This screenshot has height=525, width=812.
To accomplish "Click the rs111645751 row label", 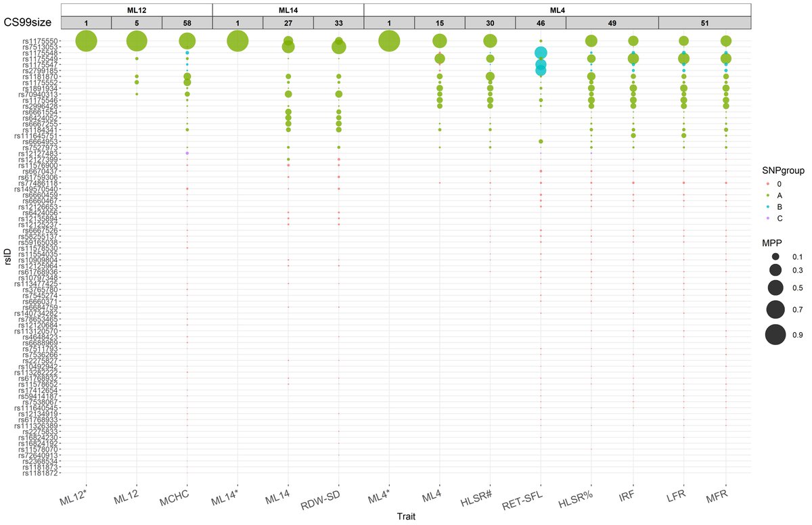I will pos(36,136).
